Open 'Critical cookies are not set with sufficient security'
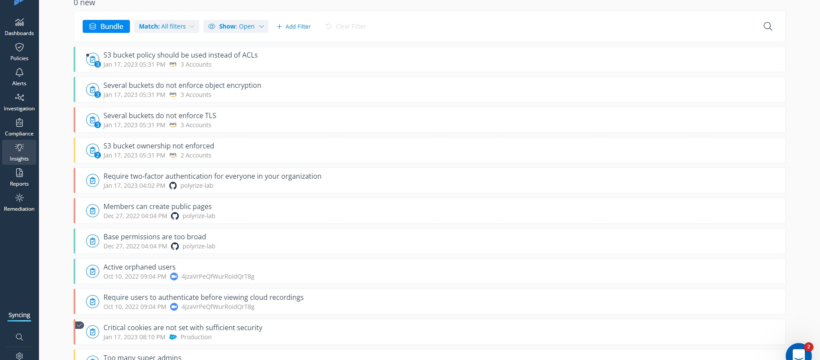This screenshot has height=360, width=820. point(183,328)
